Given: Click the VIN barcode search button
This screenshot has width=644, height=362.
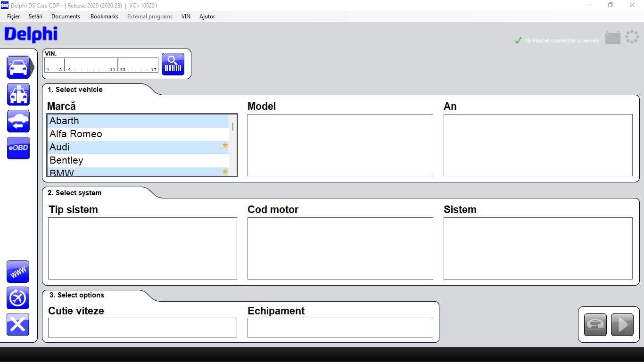Looking at the screenshot, I should click(x=173, y=64).
